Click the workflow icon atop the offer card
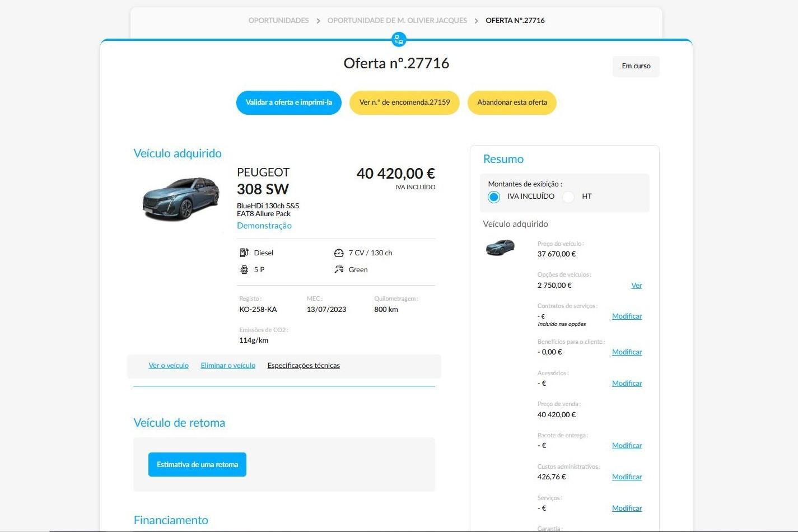The image size is (798, 532). click(x=399, y=39)
